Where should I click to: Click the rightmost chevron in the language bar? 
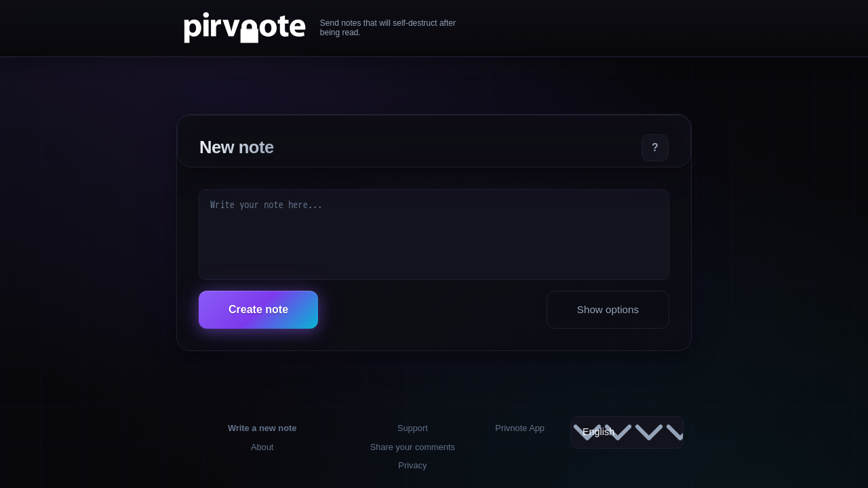tap(673, 432)
